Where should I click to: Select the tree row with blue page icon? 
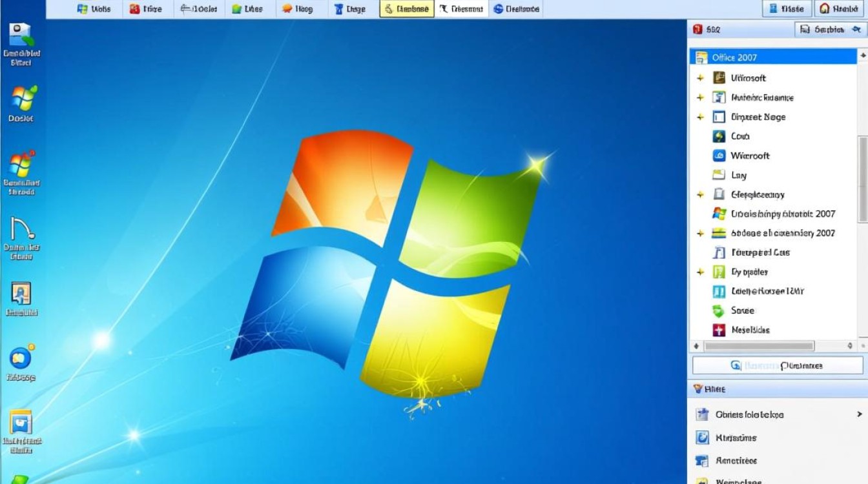773,252
